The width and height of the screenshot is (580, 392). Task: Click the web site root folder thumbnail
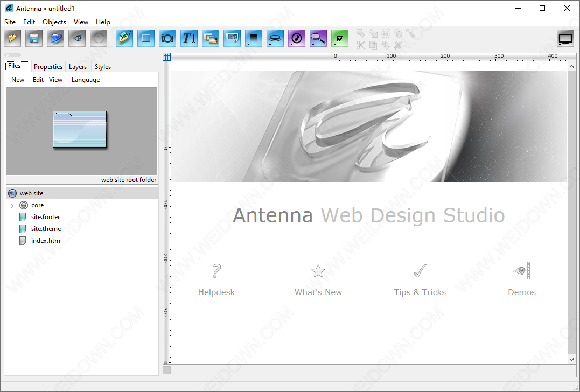(x=80, y=129)
